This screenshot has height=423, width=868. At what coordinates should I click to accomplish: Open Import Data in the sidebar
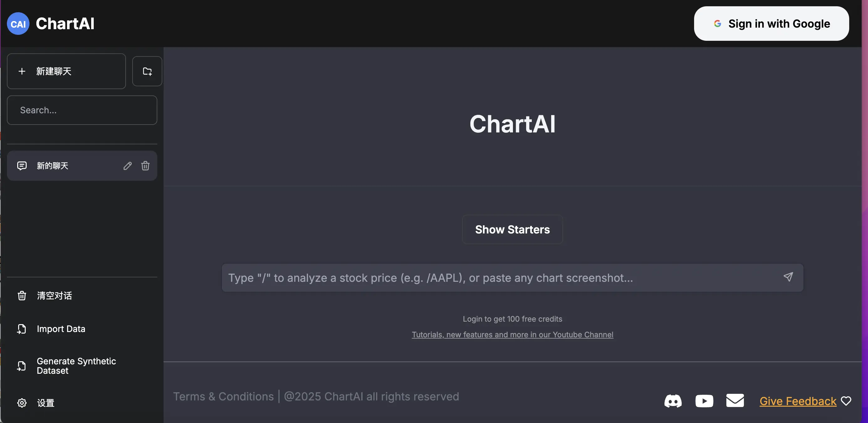click(x=61, y=329)
